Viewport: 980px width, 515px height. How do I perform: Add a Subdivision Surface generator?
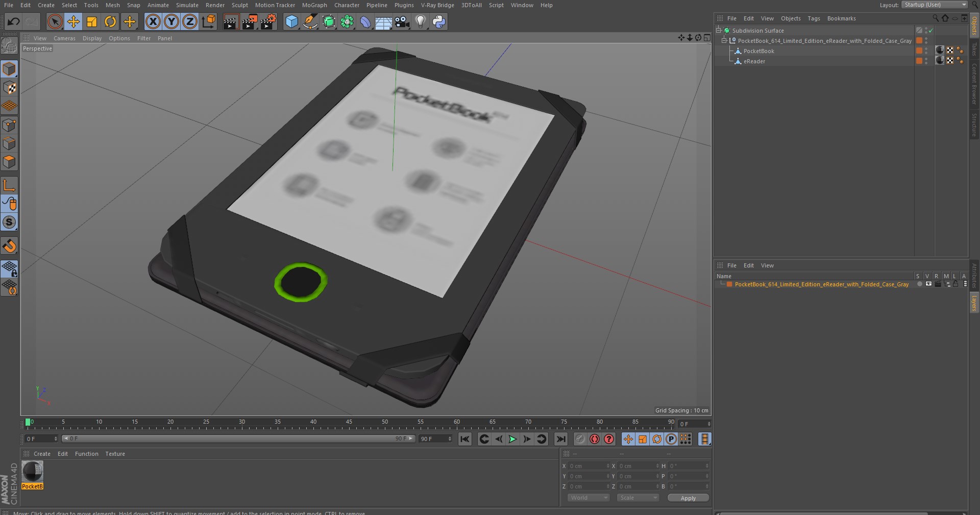[x=329, y=21]
